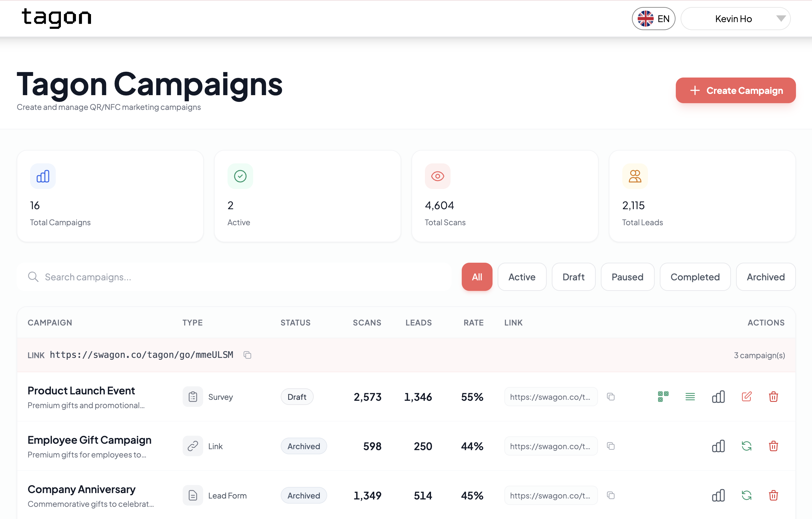Filter campaigns by Draft status

[x=574, y=277]
